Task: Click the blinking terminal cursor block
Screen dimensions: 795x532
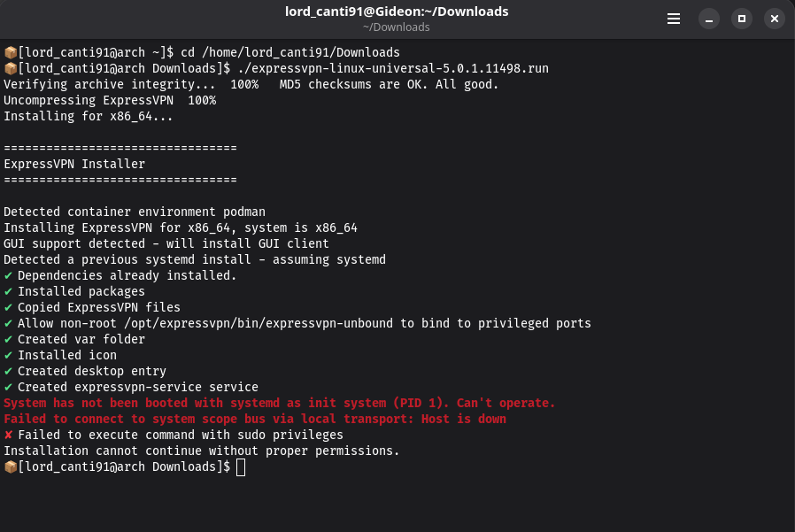Action: tap(239, 466)
